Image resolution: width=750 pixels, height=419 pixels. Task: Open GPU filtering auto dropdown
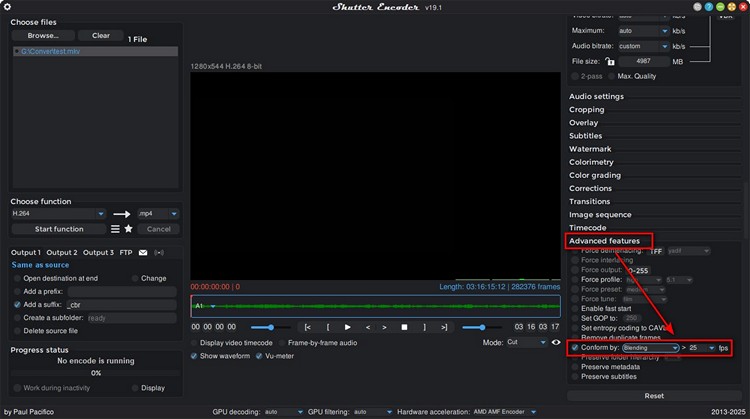coord(373,412)
